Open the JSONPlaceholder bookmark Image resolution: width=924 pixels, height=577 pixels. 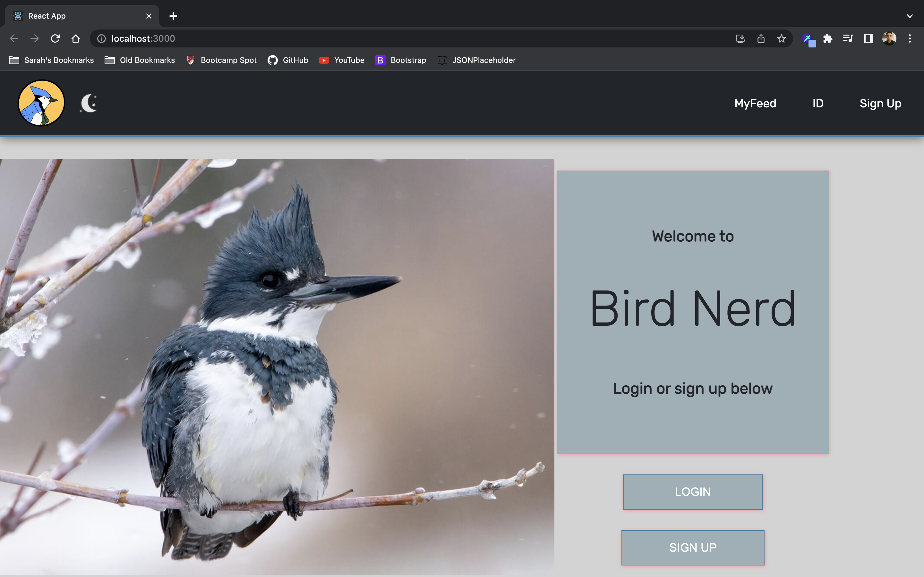click(476, 60)
